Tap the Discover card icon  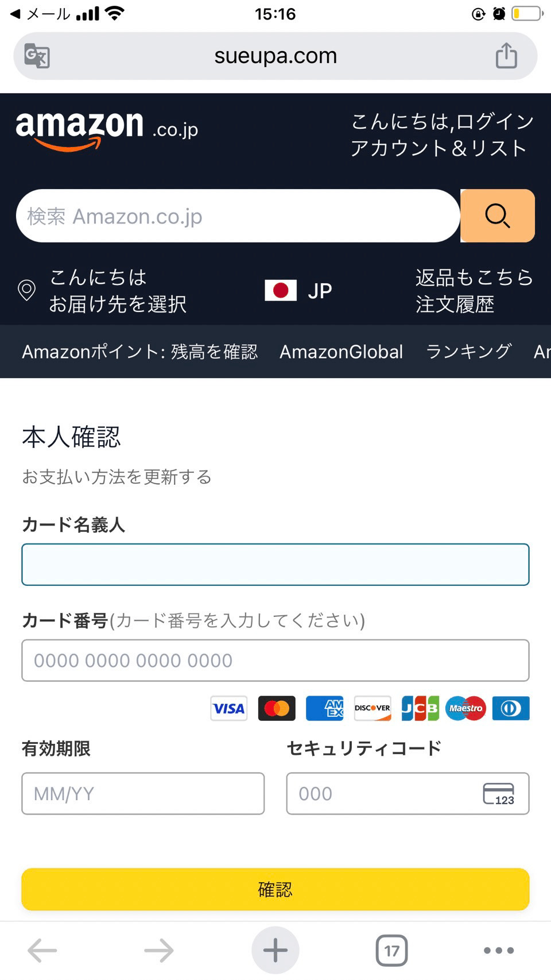[372, 708]
